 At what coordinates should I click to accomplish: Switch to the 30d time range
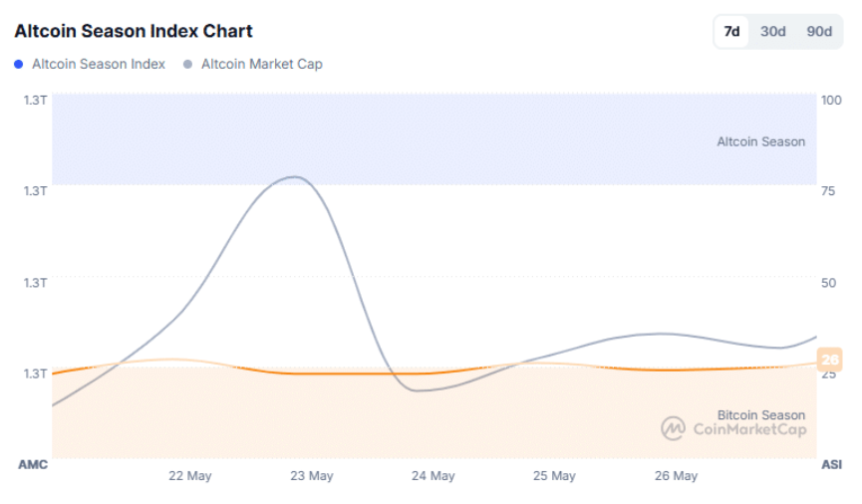point(773,32)
